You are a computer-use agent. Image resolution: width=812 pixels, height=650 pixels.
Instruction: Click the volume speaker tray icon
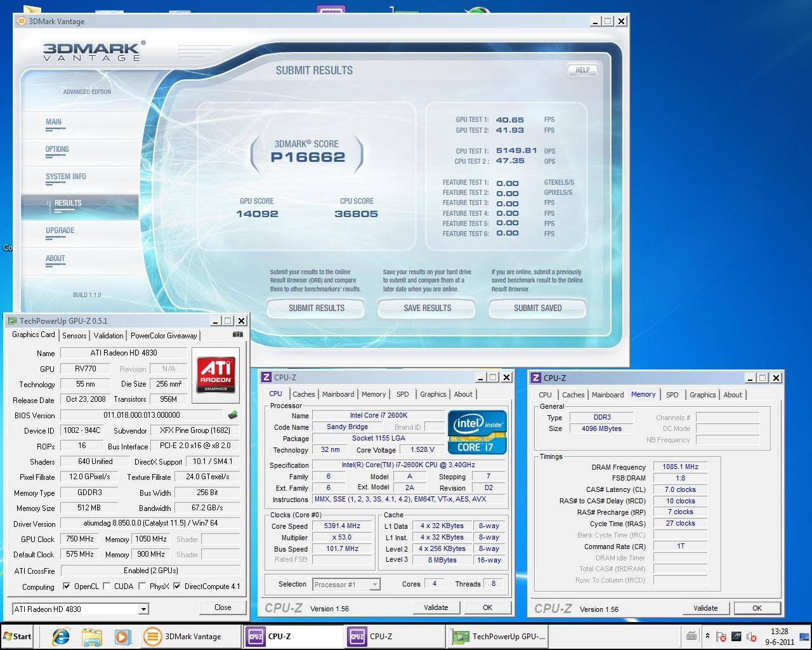point(752,637)
